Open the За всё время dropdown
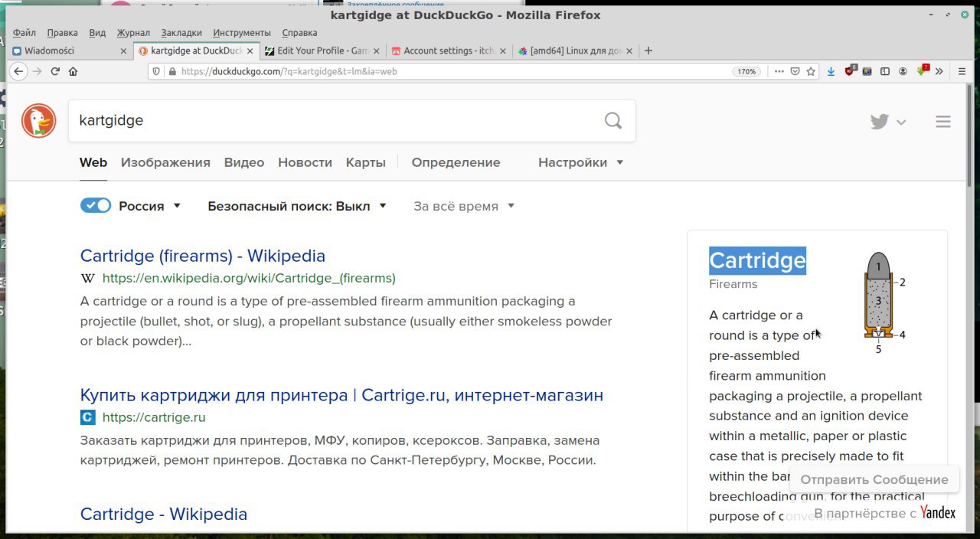Viewport: 980px width, 539px height. tap(464, 206)
